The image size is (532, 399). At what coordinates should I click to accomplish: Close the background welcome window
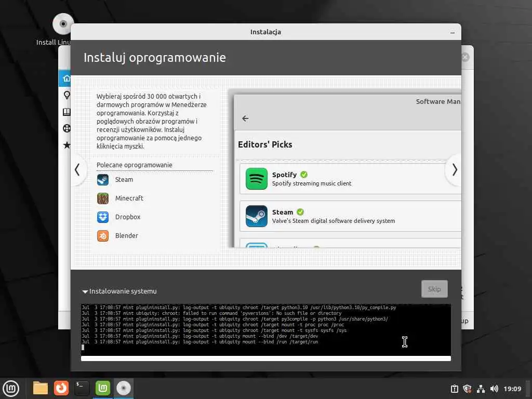click(465, 57)
